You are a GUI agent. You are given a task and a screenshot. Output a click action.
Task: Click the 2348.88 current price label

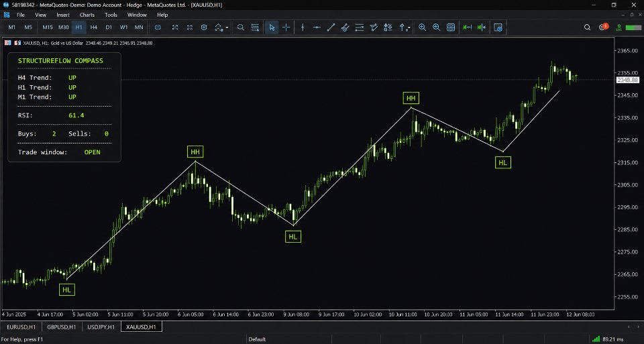coord(628,80)
